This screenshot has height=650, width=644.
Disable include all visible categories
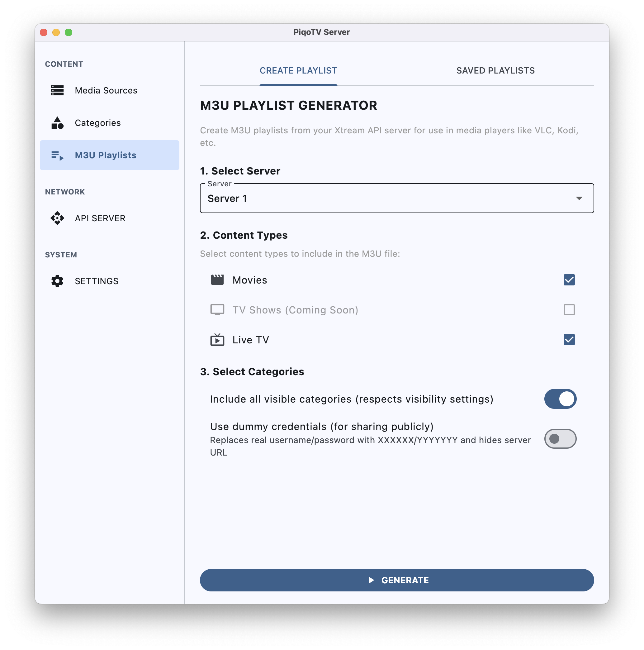(560, 399)
